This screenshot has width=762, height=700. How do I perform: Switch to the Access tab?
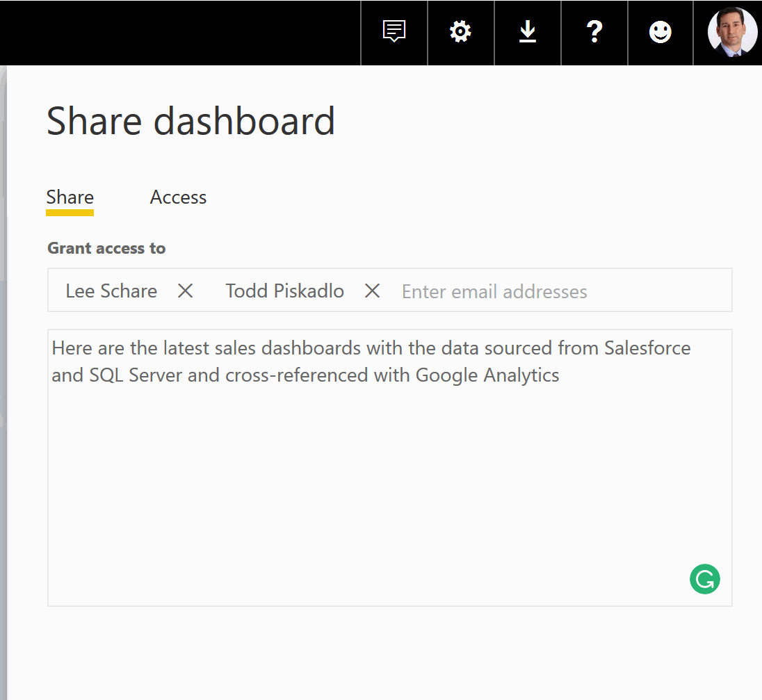(178, 197)
